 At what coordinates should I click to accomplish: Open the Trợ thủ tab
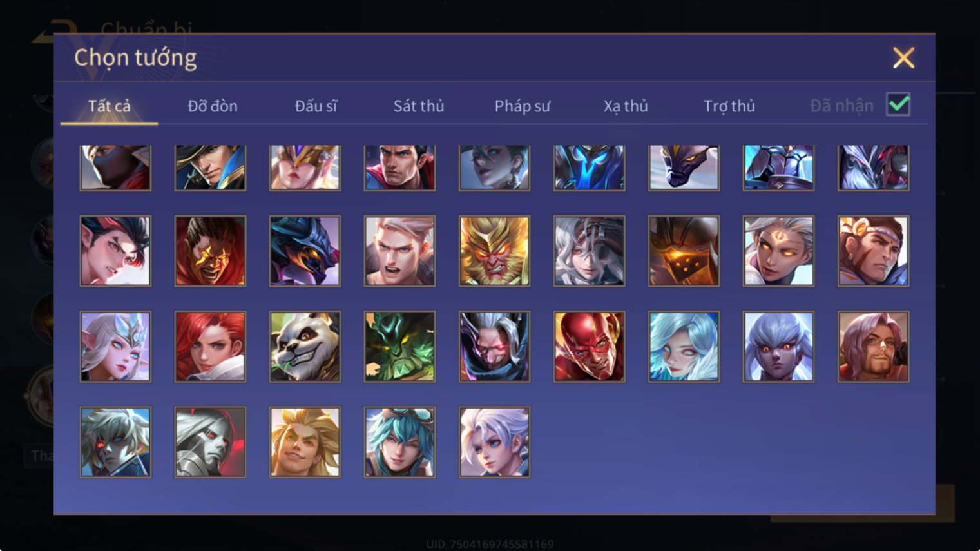[729, 106]
